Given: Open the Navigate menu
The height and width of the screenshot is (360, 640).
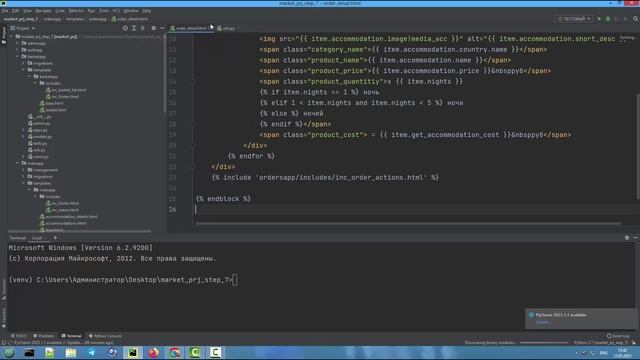Looking at the screenshot, I should (43, 11).
